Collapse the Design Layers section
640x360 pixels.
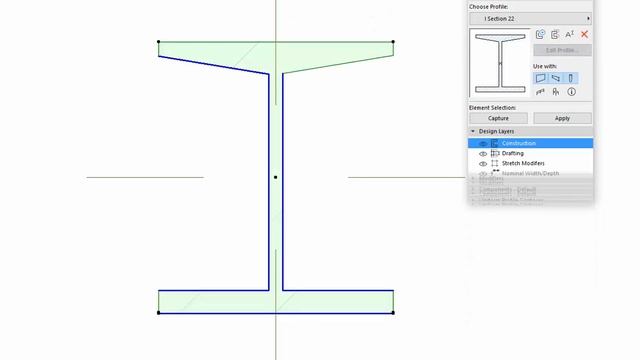473,131
